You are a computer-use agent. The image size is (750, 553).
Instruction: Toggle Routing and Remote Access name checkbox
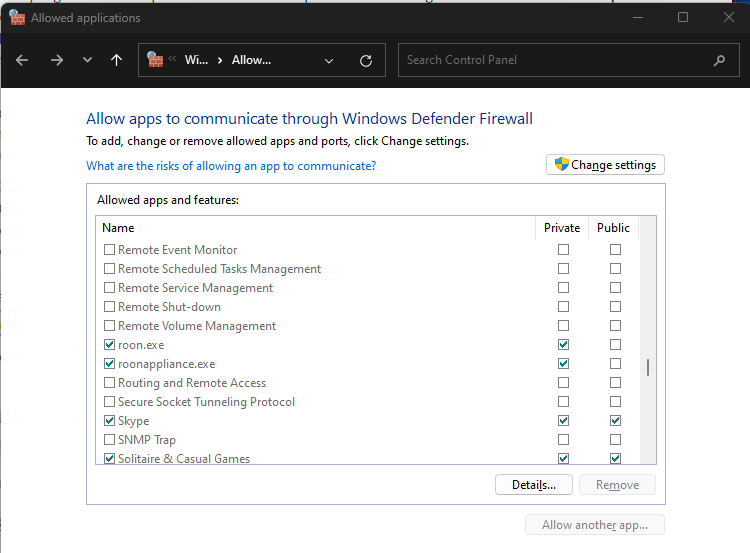110,383
